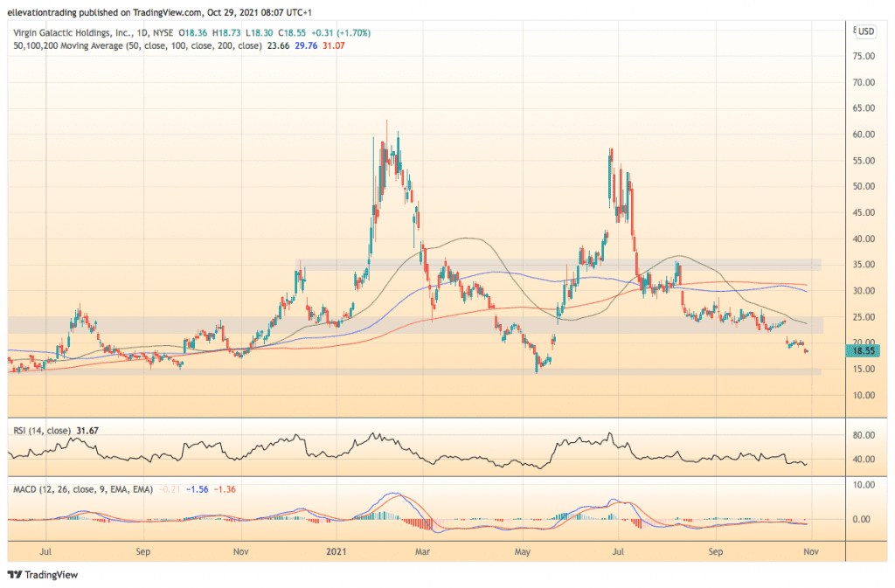Click the RSI (14, close) indicator label

tap(42, 431)
